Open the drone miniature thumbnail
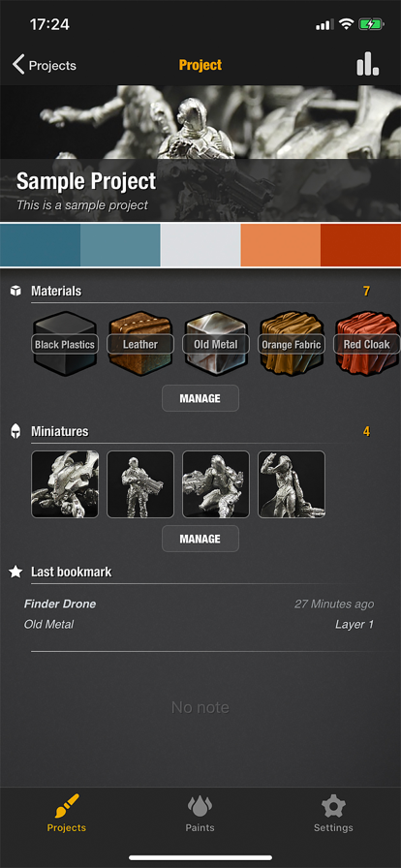The width and height of the screenshot is (401, 868). 65,484
